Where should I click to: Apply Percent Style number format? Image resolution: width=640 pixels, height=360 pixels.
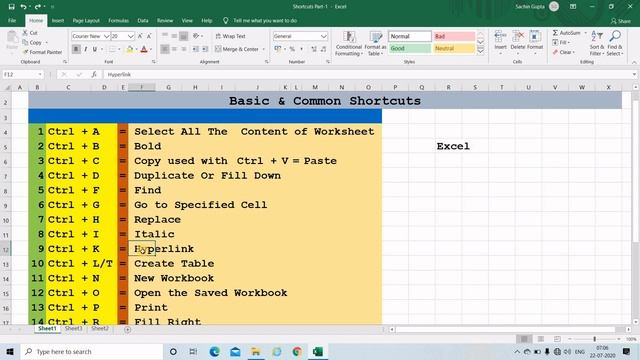click(292, 49)
